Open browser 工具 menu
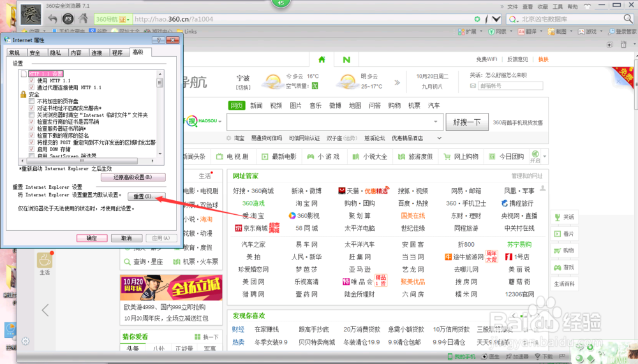The height and width of the screenshot is (364, 638). tap(558, 6)
